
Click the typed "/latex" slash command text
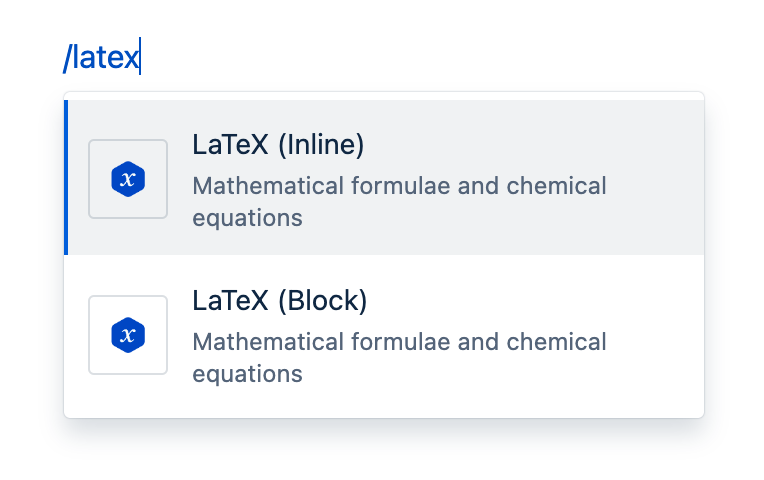click(x=101, y=58)
